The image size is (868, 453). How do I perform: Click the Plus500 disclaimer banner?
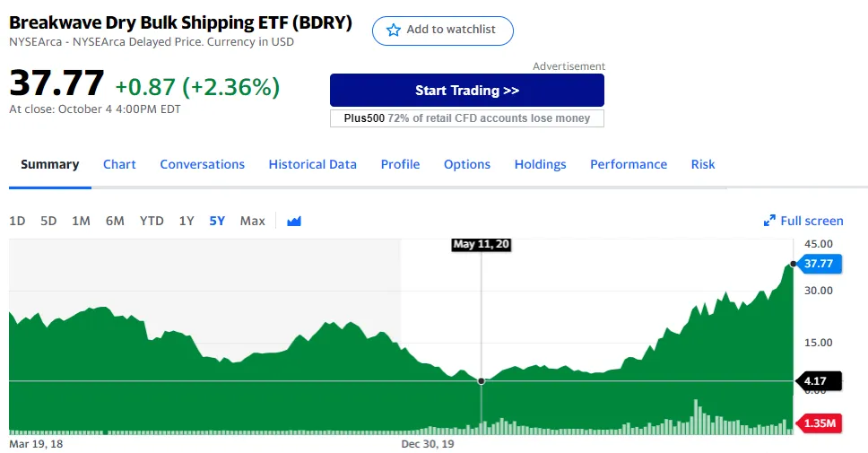click(x=466, y=118)
